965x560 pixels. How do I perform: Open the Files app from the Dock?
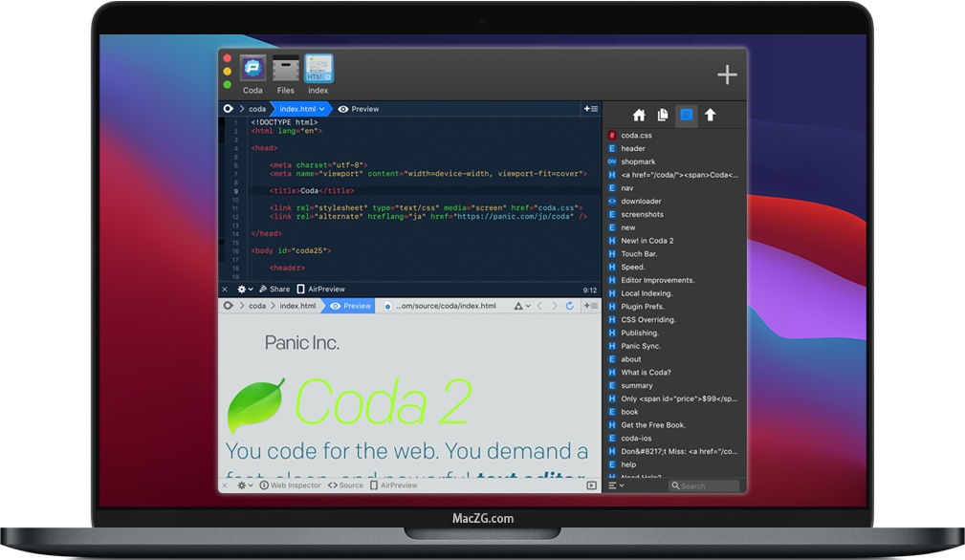click(285, 70)
